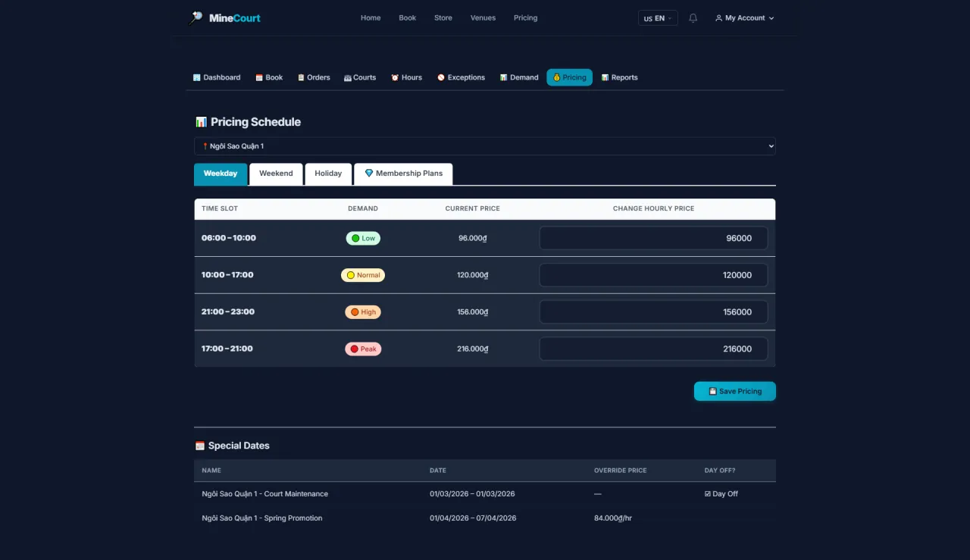Switch to the Holiday pricing tab

click(328, 174)
